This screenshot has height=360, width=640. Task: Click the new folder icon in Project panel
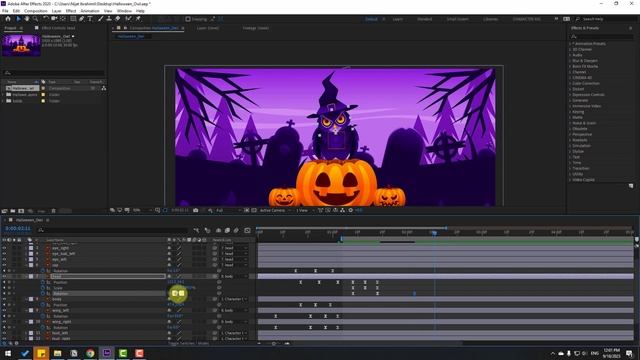[13, 211]
